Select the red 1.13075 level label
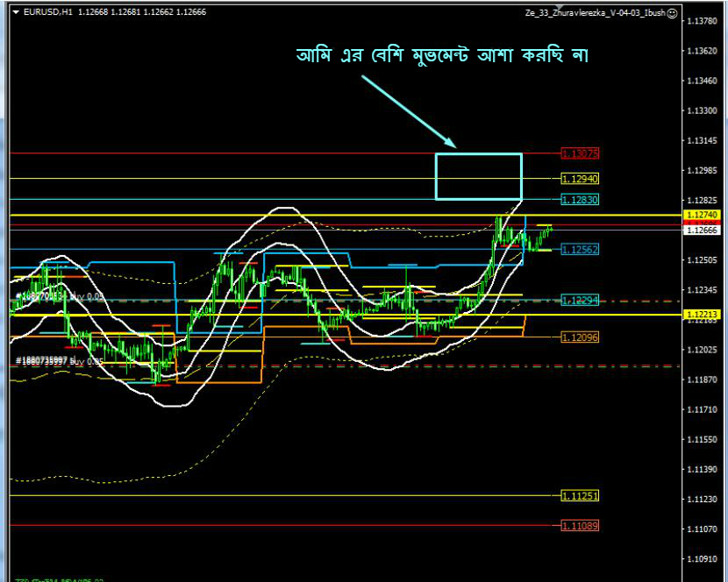 pos(580,153)
